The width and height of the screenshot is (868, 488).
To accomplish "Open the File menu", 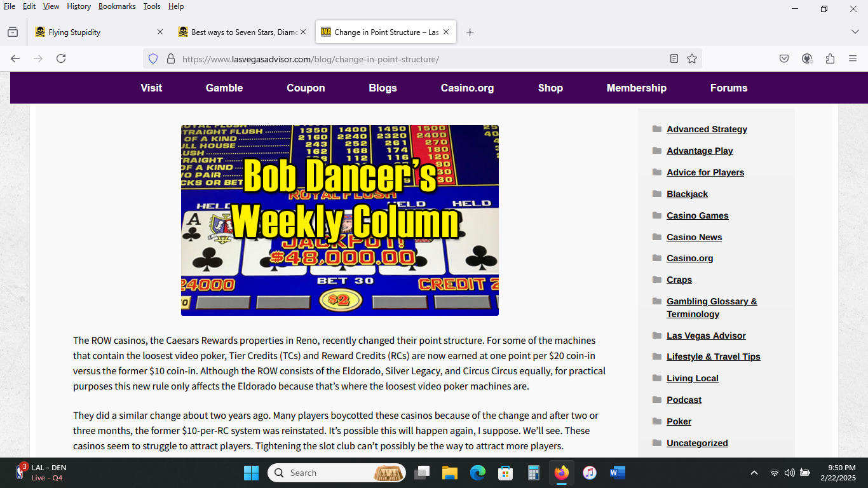I will click(x=10, y=6).
